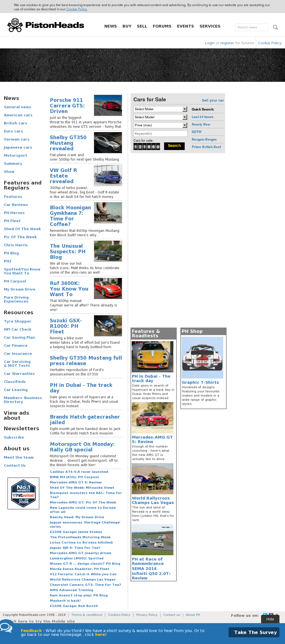This screenshot has width=285, height=644.
Task: Open Cookie Policy link in header bar
Action: tap(270, 43)
